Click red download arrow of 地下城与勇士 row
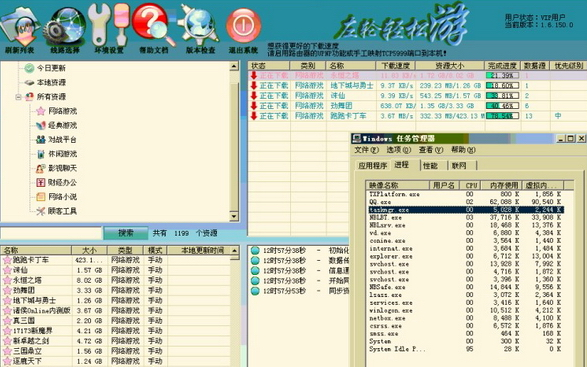This screenshot has width=587, height=367. tap(254, 85)
